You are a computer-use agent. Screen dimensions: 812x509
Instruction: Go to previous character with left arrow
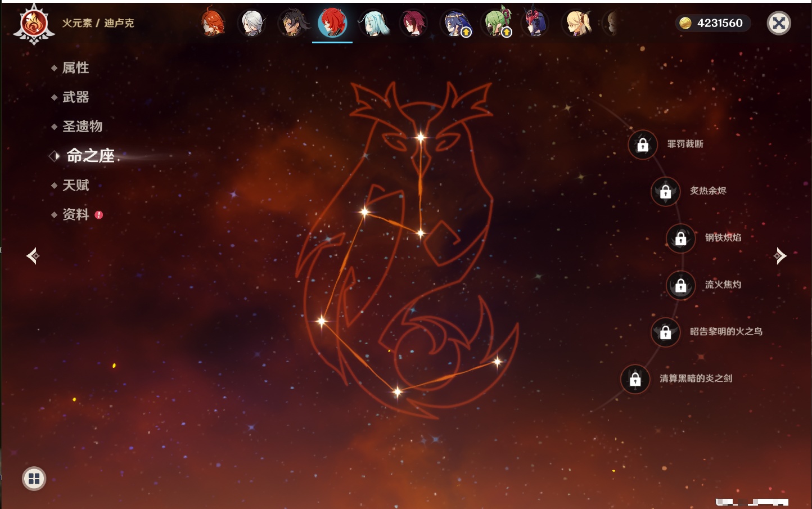pyautogui.click(x=33, y=256)
